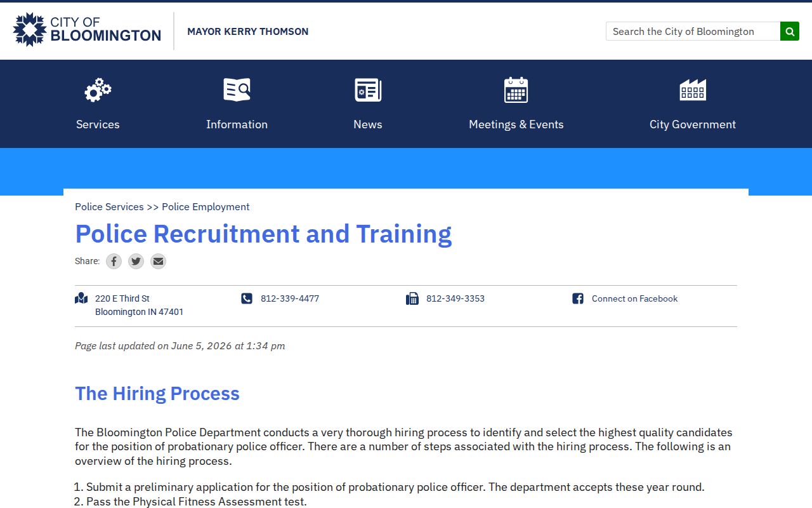Go to Police Employment breadcrumb

pyautogui.click(x=206, y=206)
